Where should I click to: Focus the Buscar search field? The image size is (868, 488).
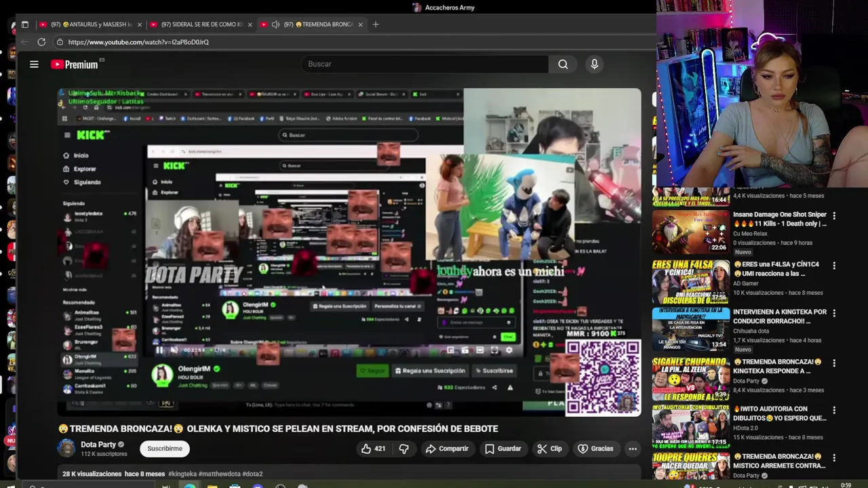point(425,64)
